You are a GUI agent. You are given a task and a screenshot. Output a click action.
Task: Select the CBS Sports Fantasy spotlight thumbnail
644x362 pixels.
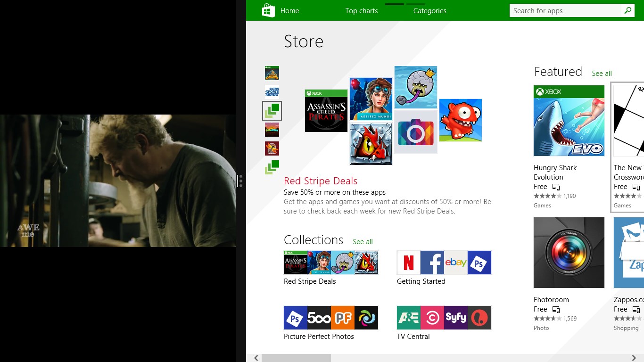[x=272, y=92]
